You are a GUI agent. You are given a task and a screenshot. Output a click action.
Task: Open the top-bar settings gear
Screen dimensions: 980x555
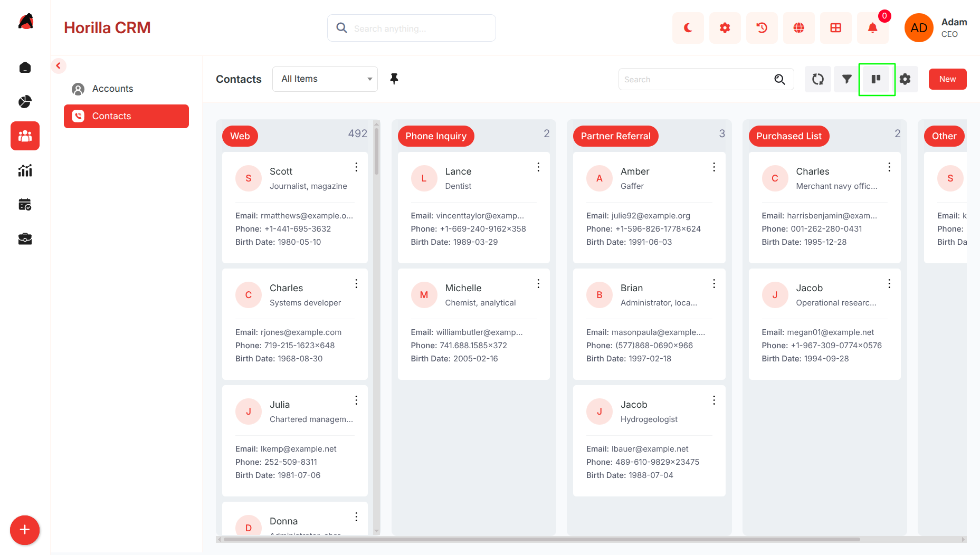click(725, 28)
